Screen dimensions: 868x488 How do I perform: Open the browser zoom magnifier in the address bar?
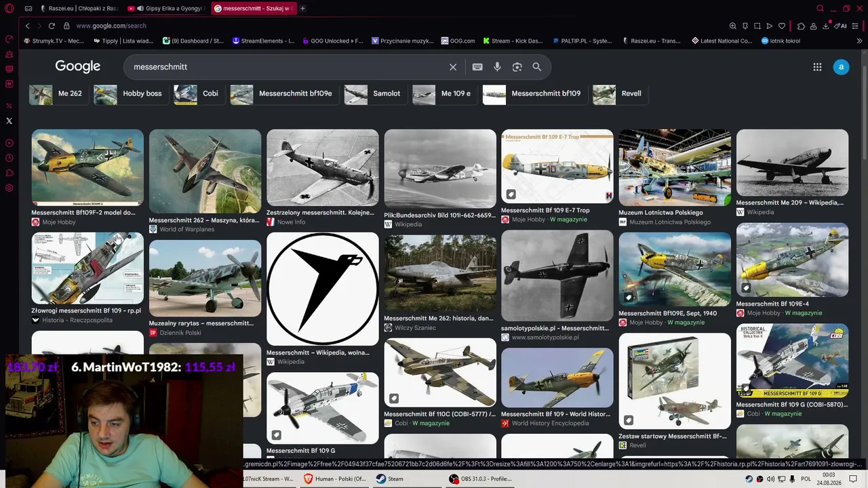pos(733,26)
